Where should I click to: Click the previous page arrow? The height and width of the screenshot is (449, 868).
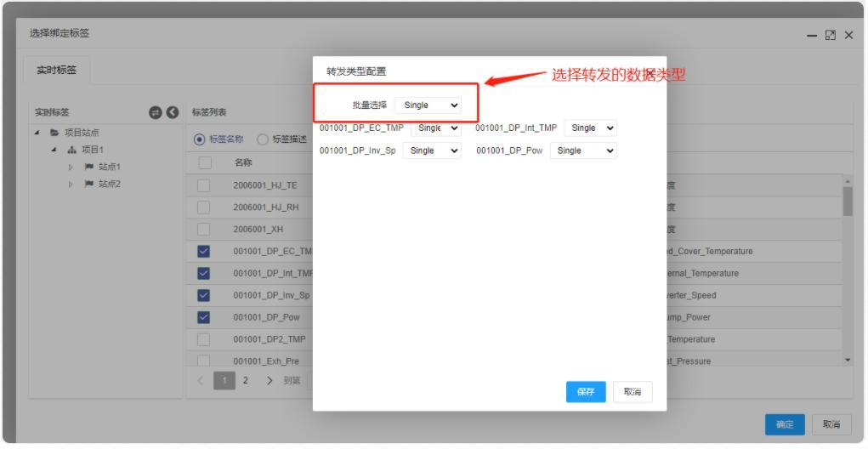coord(201,381)
